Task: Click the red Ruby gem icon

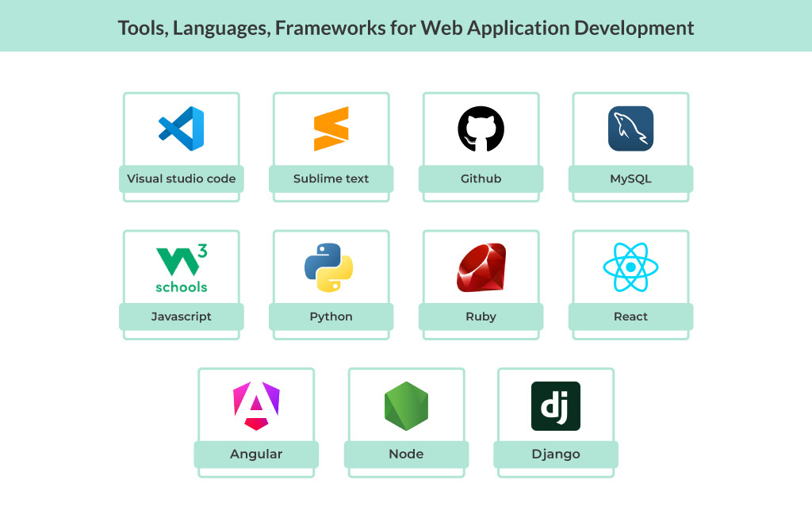Action: click(481, 267)
